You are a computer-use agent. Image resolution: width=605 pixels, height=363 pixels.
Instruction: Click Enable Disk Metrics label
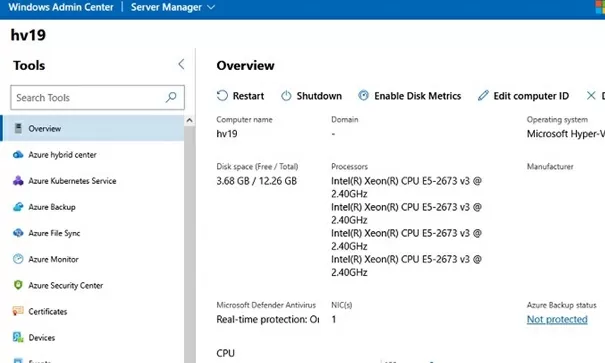click(x=417, y=96)
